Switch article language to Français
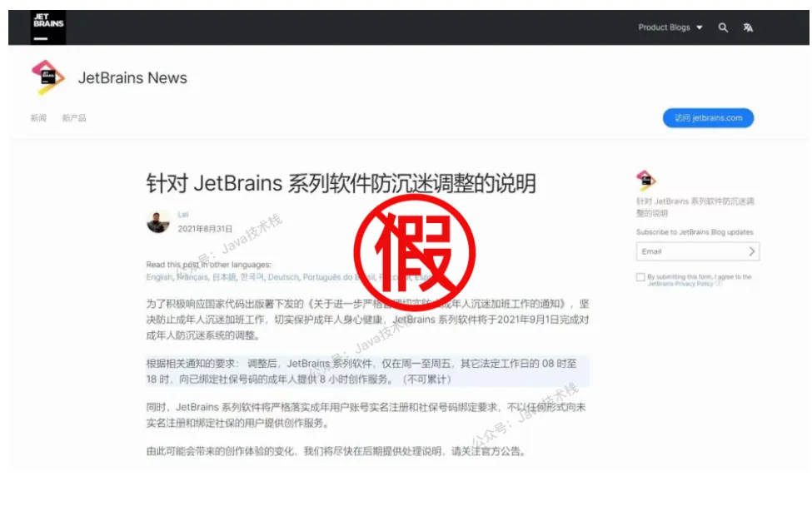812x506 pixels. click(x=192, y=277)
